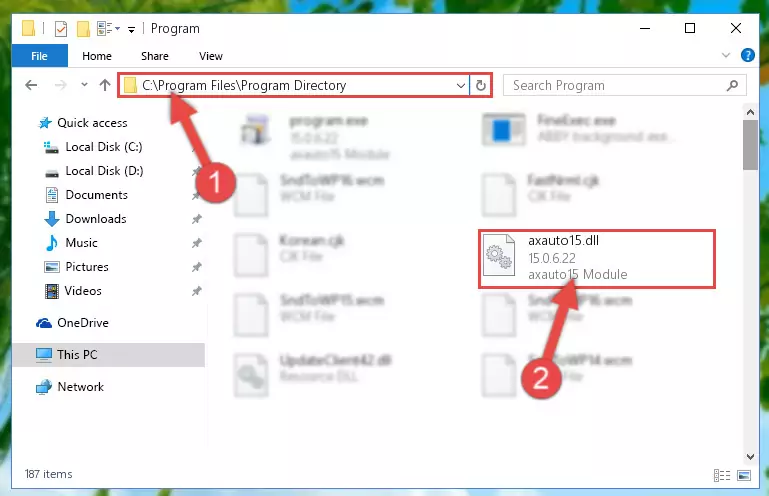Open Local Disk (C:) in sidebar
The width and height of the screenshot is (769, 496).
[93, 147]
